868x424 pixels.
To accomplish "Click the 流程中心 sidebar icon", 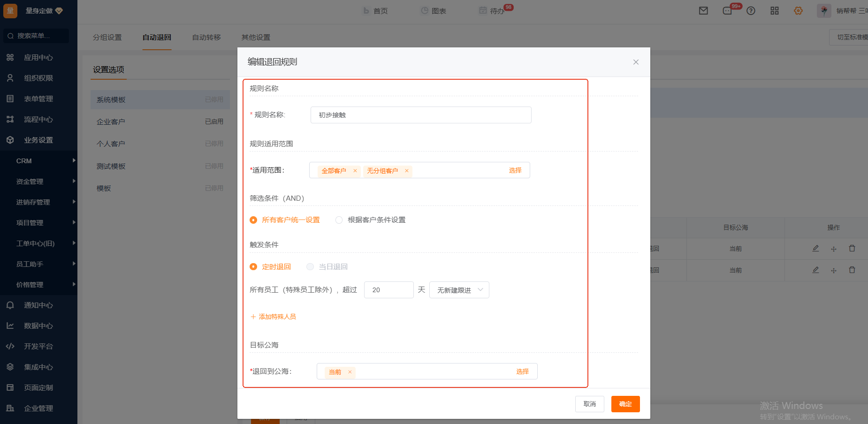I will 10,119.
